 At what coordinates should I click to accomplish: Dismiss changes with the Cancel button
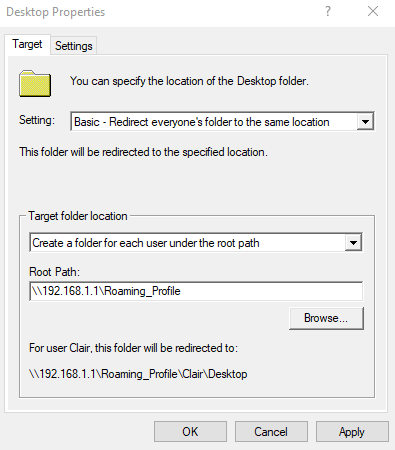click(271, 432)
